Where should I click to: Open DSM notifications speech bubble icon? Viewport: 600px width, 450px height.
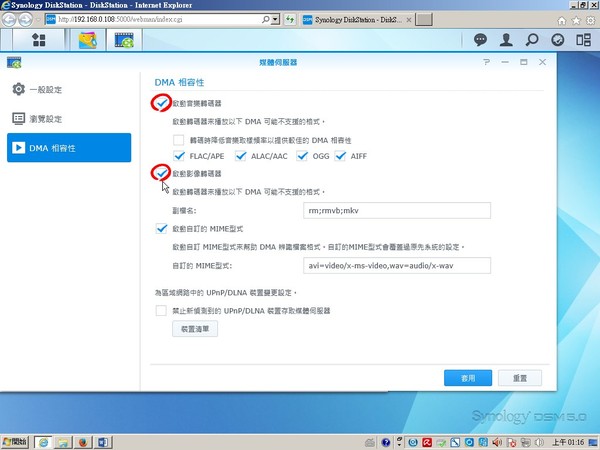pos(480,39)
